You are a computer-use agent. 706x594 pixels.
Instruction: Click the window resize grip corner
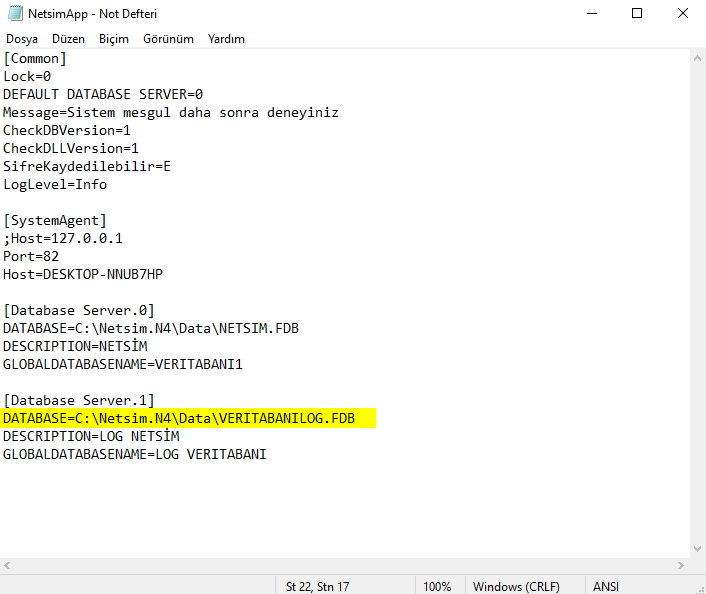[701, 589]
